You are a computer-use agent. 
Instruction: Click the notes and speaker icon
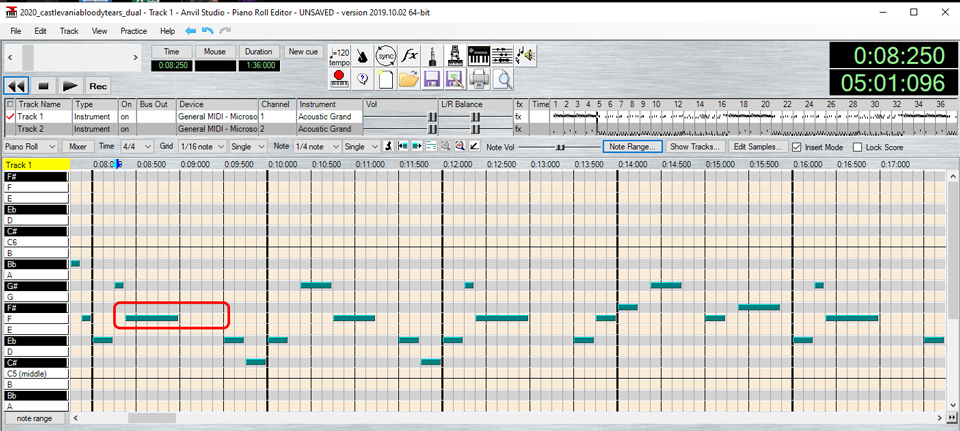click(x=525, y=56)
